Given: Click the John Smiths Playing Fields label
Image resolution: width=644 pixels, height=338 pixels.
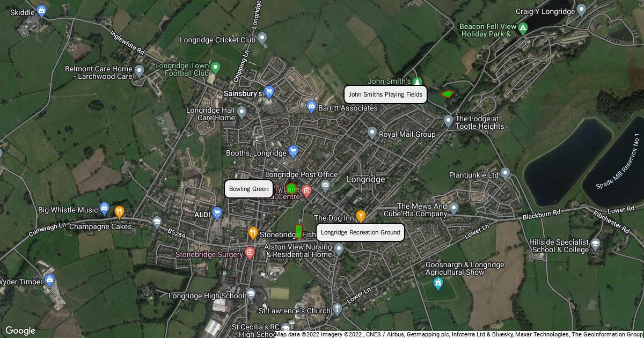Looking at the screenshot, I should point(385,94).
